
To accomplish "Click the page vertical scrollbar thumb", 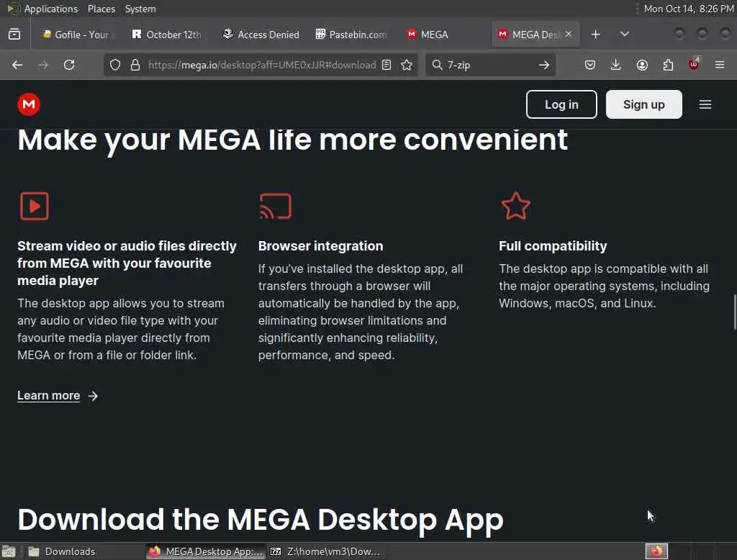I will pos(735,312).
